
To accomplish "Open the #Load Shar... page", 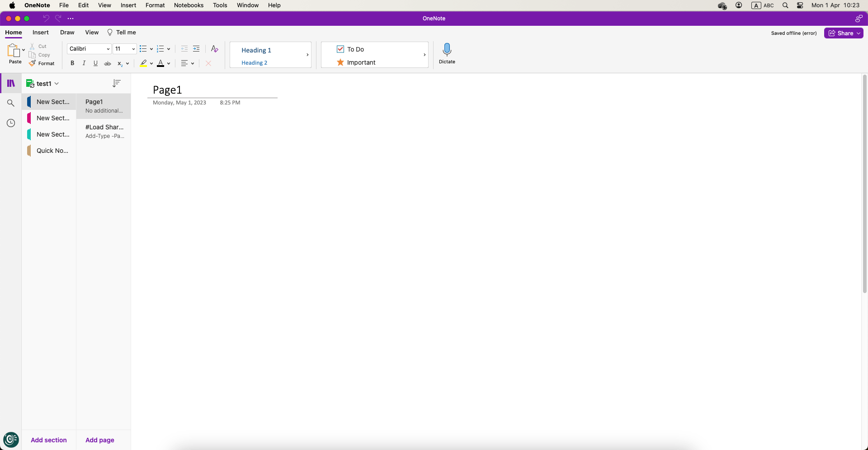I will coord(104,132).
